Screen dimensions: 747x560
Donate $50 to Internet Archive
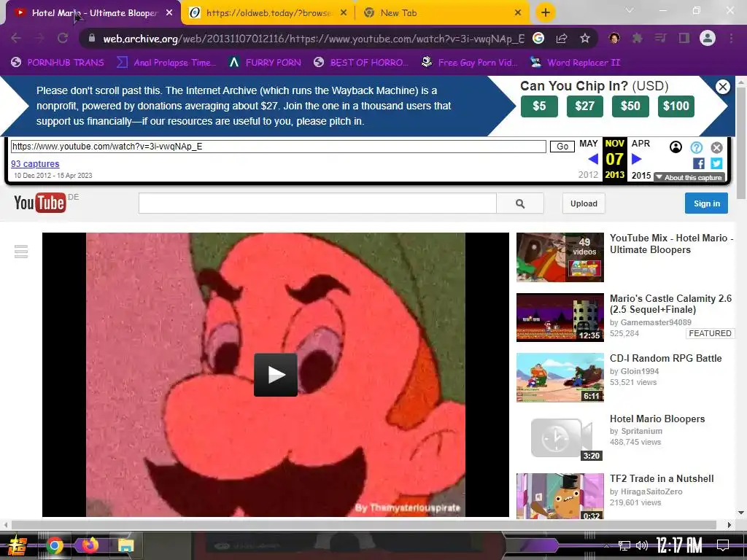tap(630, 106)
